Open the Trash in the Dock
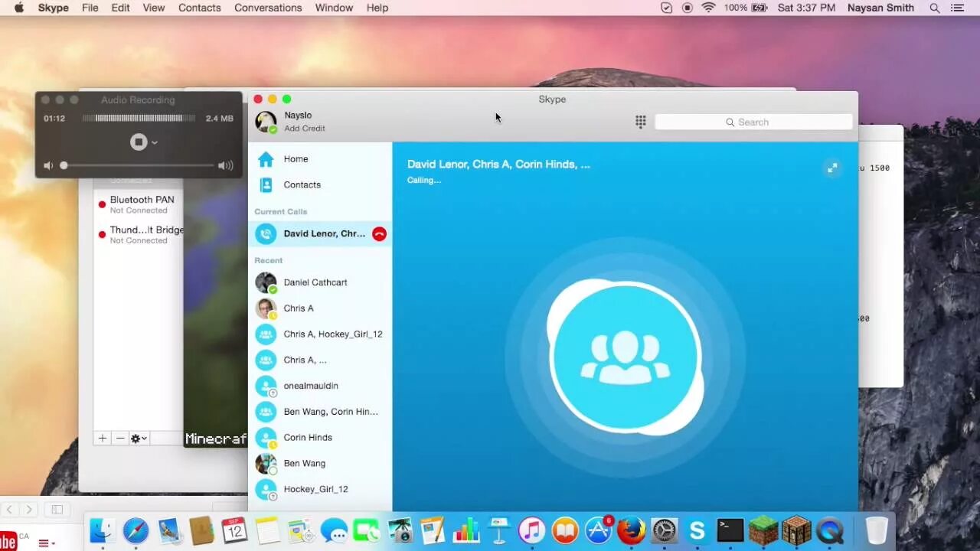The image size is (980, 551). (877, 530)
